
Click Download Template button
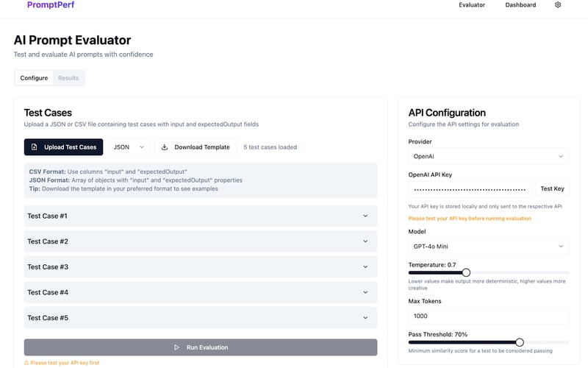196,147
